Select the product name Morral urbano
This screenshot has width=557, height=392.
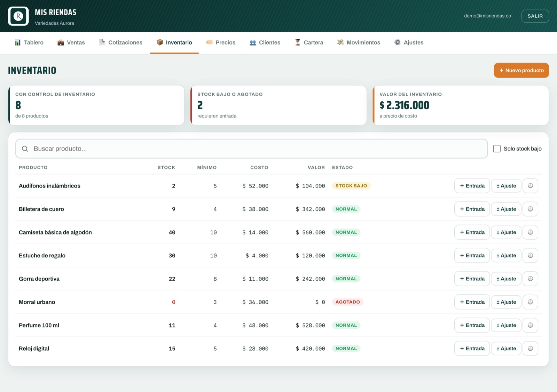coord(37,302)
